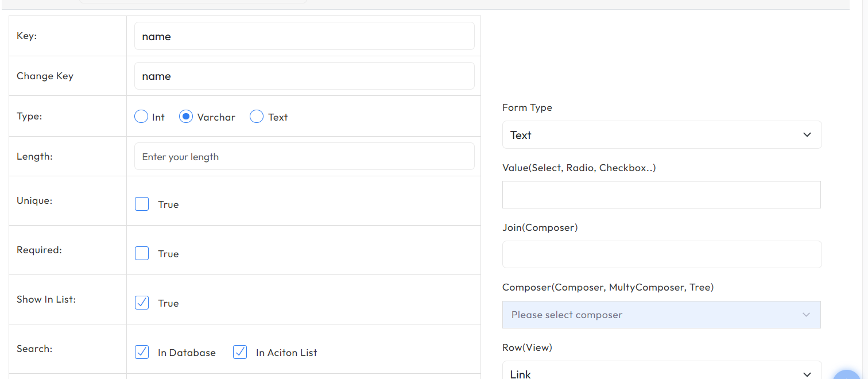Click the Enter your length field
This screenshot has height=379, width=868.
coord(304,157)
